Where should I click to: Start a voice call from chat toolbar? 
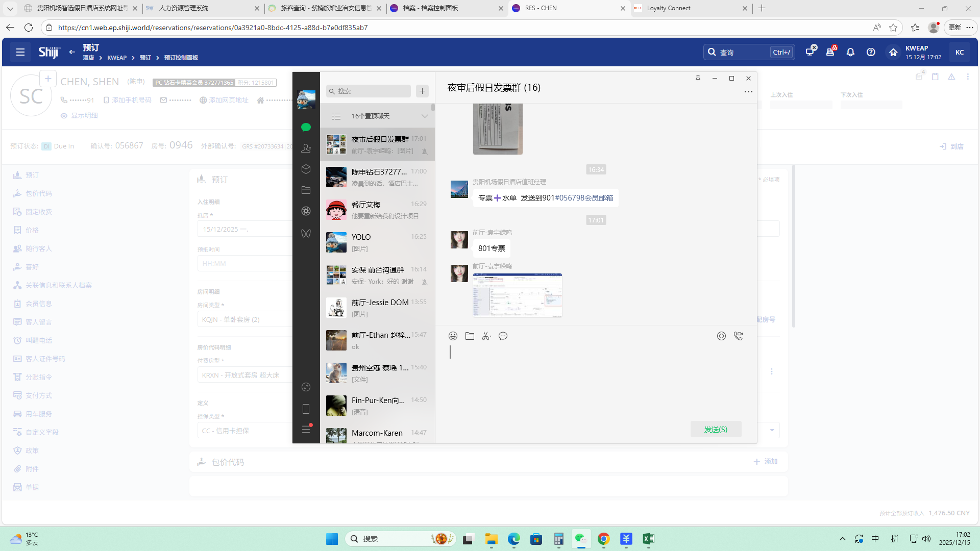(738, 336)
